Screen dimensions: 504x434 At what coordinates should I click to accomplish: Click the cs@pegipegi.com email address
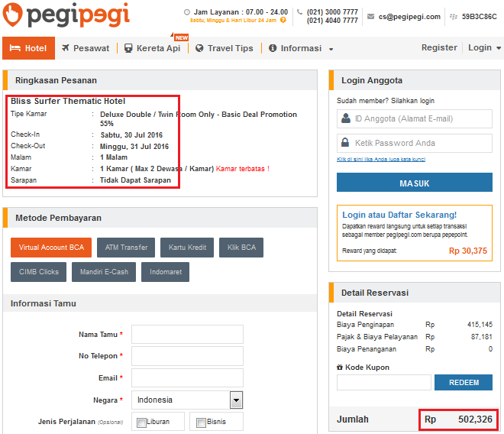point(409,17)
